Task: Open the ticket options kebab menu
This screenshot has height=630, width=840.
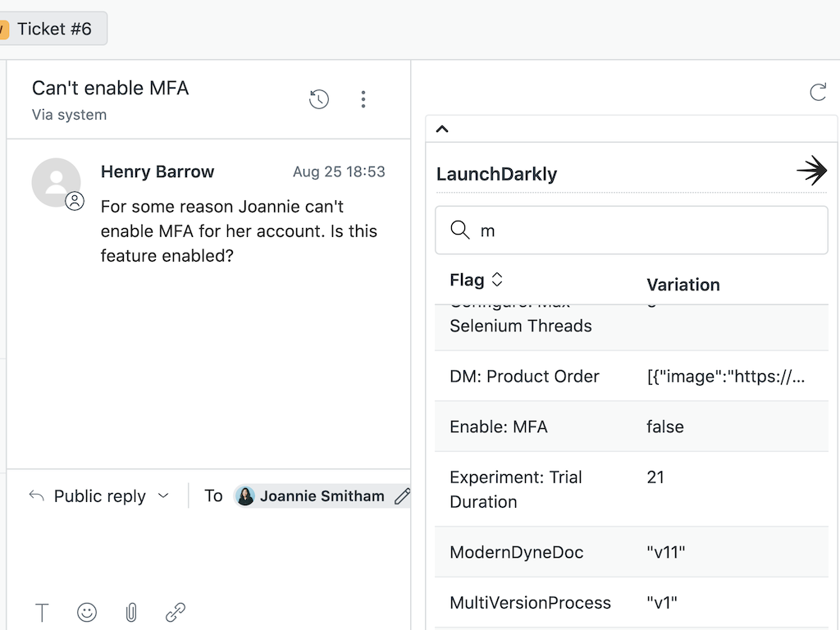Action: 363,98
